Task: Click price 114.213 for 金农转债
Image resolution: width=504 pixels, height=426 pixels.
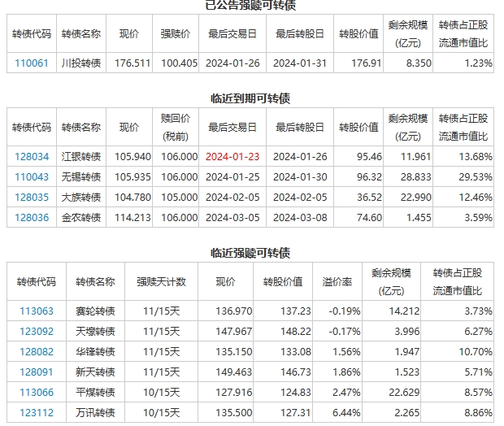Action: click(133, 218)
